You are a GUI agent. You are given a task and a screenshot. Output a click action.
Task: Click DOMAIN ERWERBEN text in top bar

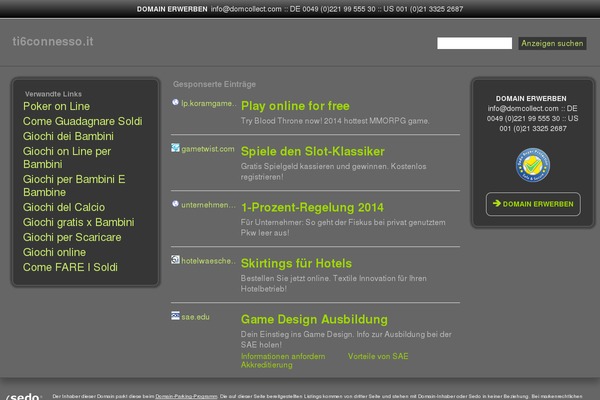point(172,9)
